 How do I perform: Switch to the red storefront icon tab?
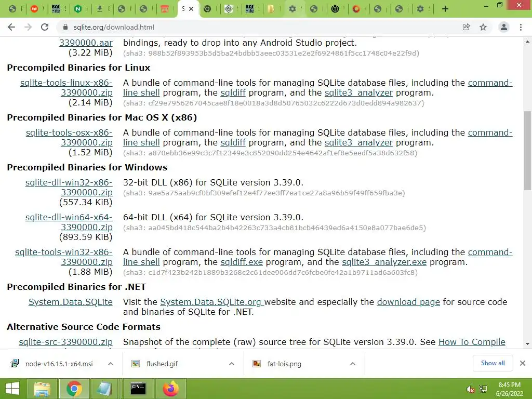coord(165,9)
